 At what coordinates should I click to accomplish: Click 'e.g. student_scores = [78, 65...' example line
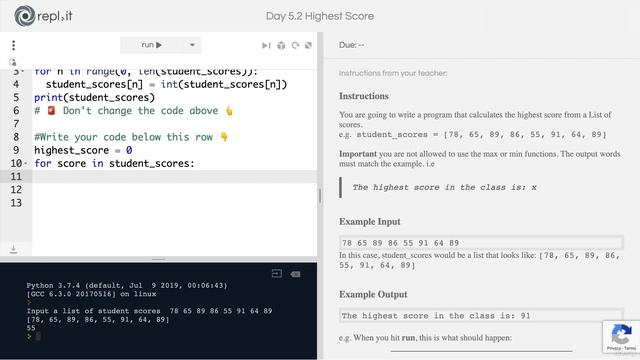[x=473, y=134]
